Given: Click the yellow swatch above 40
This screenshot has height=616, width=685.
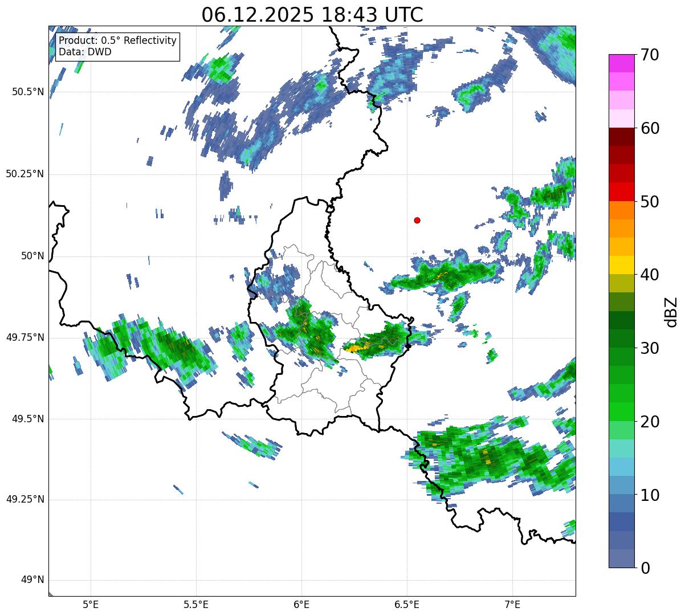Looking at the screenshot, I should (x=621, y=265).
